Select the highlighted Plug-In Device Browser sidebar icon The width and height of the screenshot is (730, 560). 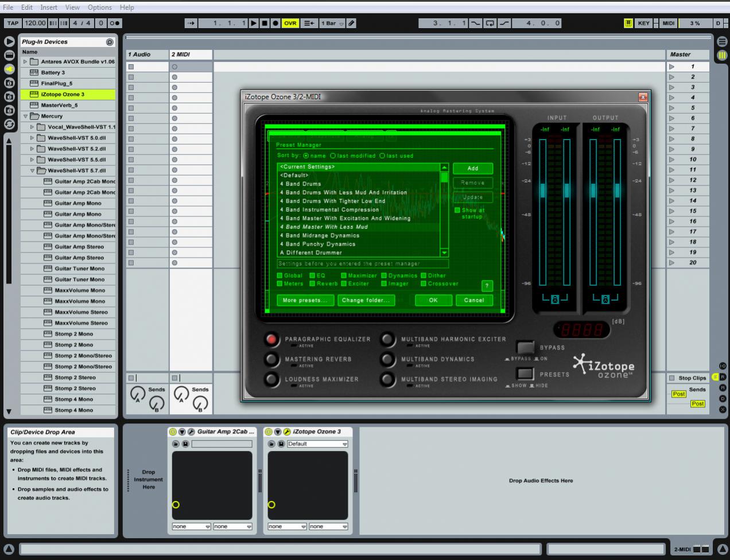9,69
